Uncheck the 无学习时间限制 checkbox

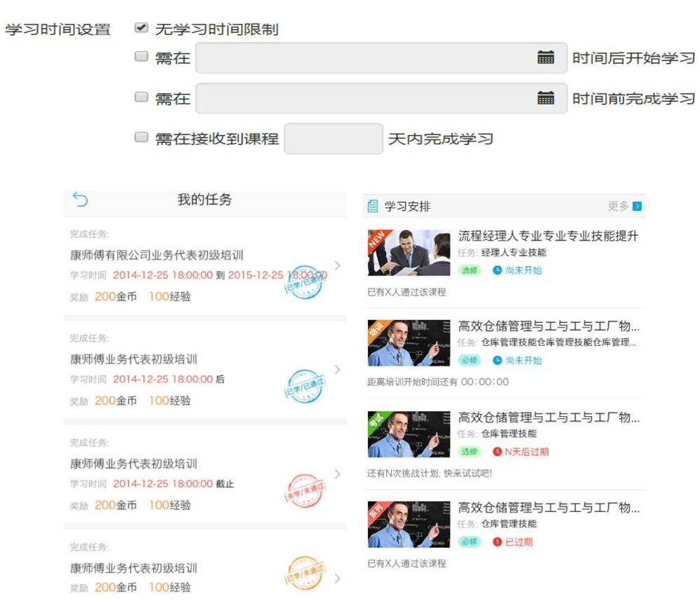[142, 29]
